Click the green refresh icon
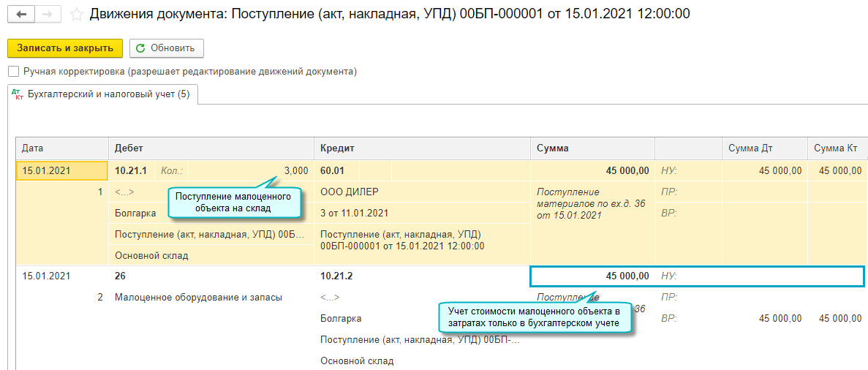Viewport: 868px width, 370px height. click(x=140, y=48)
